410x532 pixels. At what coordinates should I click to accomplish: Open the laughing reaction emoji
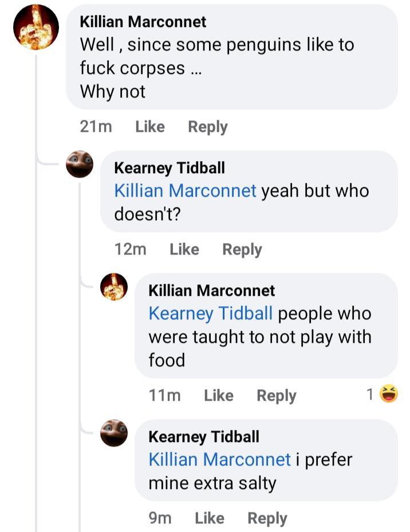coord(389,394)
